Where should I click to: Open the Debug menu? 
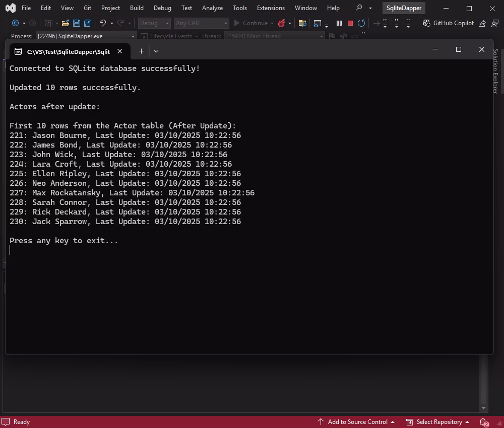click(x=162, y=8)
